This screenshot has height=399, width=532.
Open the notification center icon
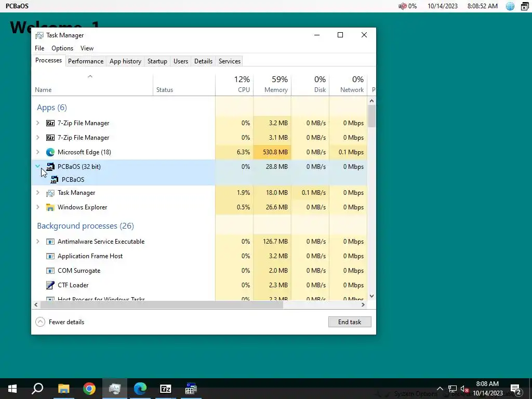516,389
